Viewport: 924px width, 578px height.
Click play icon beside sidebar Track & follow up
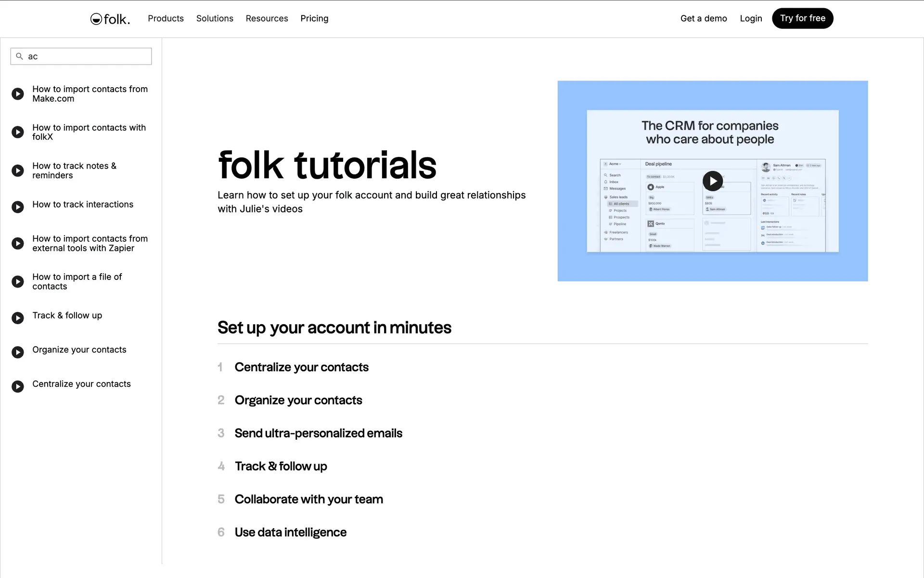18,318
